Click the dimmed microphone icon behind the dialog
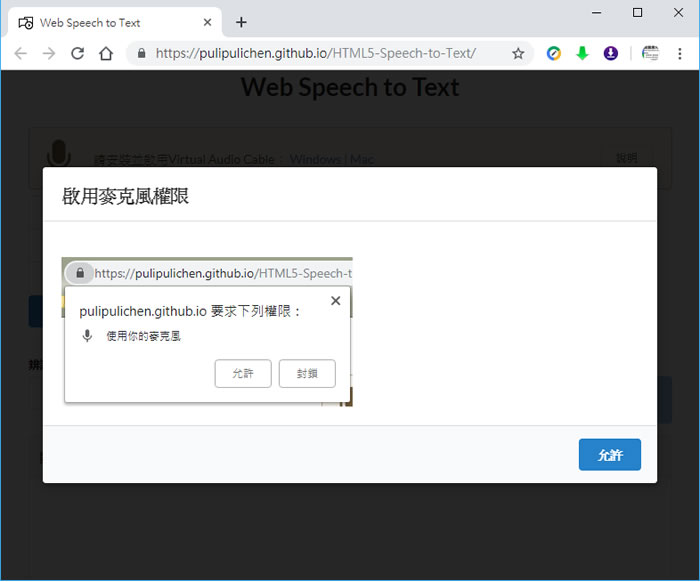The width and height of the screenshot is (700, 582). [58, 153]
